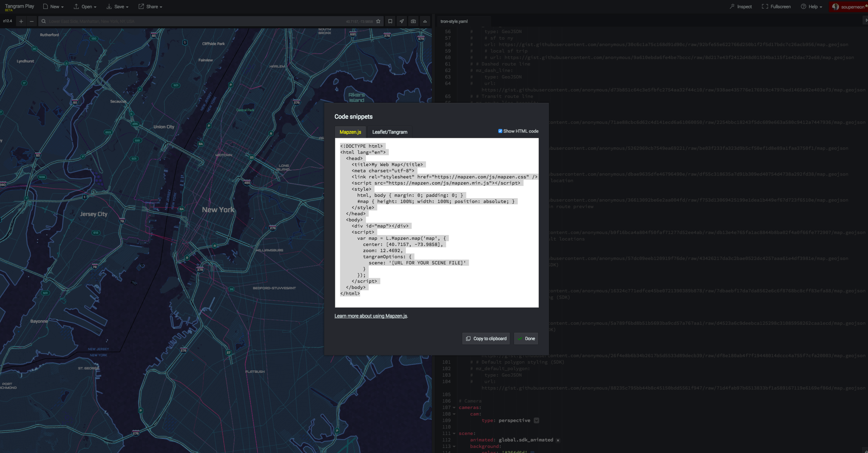Open the perspective type dropdown on line 109
The width and height of the screenshot is (868, 453).
(536, 420)
